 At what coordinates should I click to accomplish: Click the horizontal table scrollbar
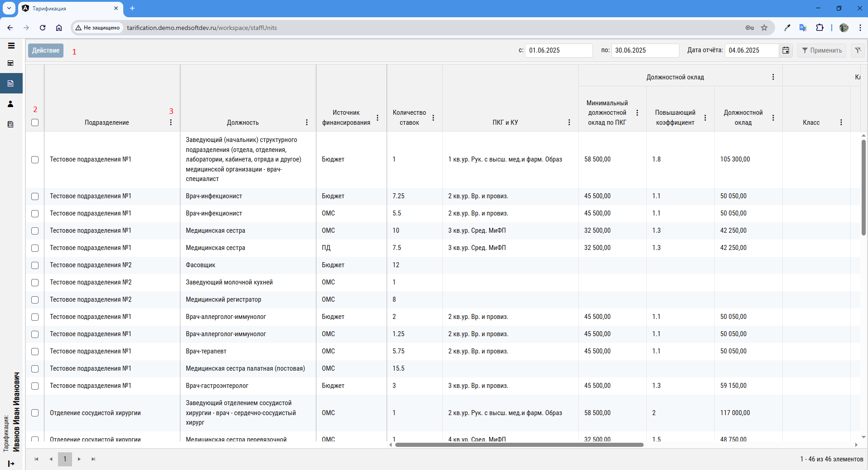click(x=519, y=445)
